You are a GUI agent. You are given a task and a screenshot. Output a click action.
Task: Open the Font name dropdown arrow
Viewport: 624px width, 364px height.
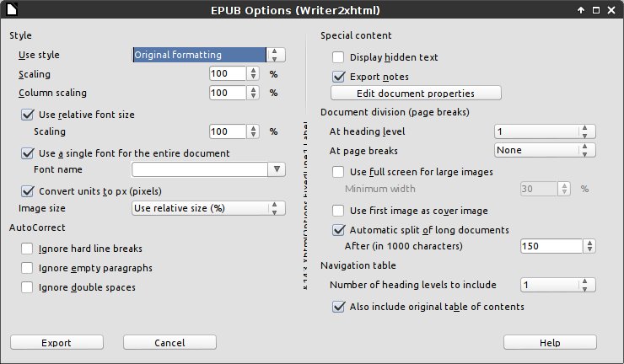(277, 169)
